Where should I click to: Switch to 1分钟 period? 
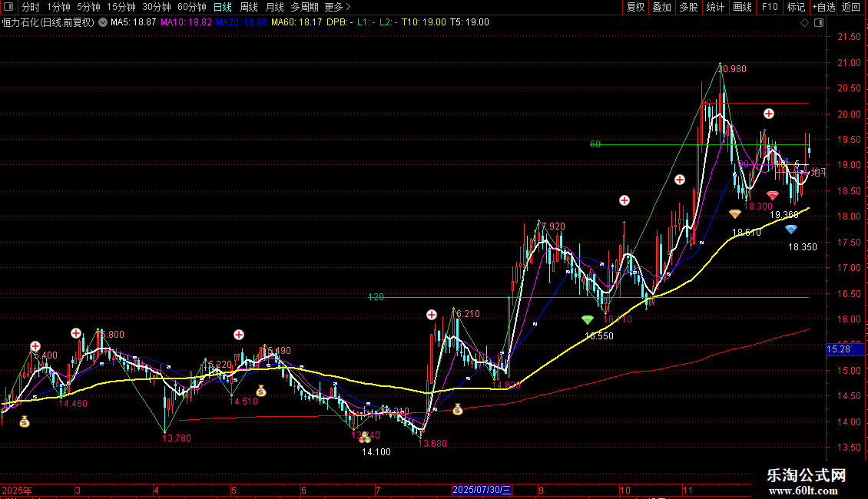tap(58, 7)
